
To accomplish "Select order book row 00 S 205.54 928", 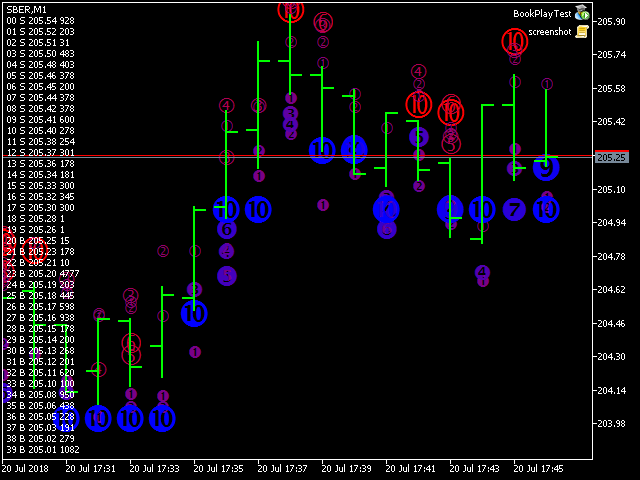I will tap(40, 21).
